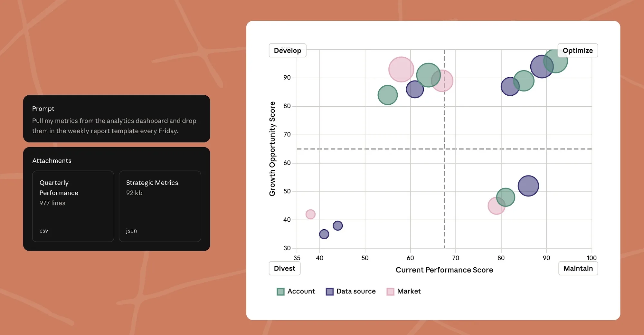Click the purple bubble in Maintain quadrant
Viewport: 644px width, 335px height.
pyautogui.click(x=528, y=186)
